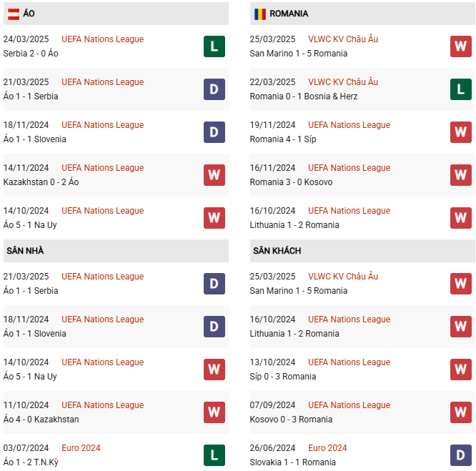Open UEFA Nations League link dated 24/03/2025
The image size is (476, 471).
(102, 39)
